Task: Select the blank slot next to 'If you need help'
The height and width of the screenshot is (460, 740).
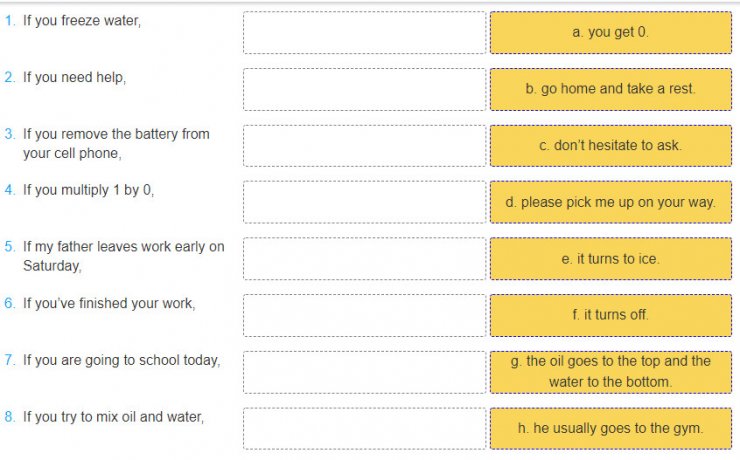Action: tap(364, 89)
